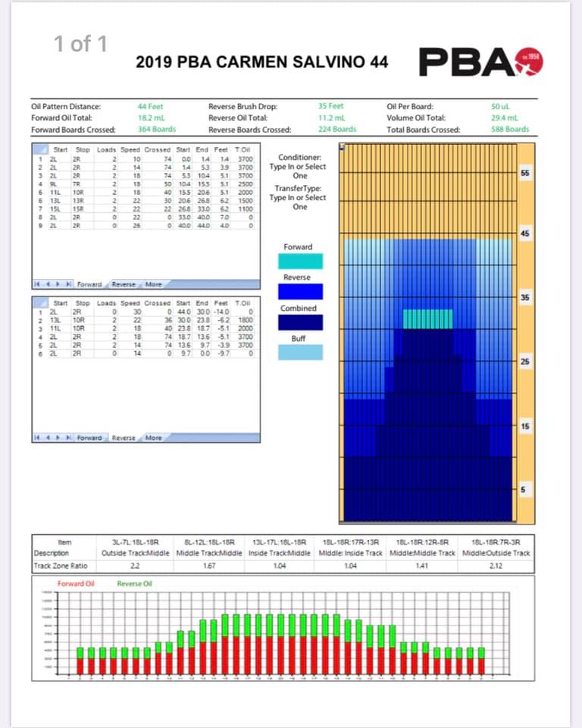Go to first sheet arrow in reverse table
582x728 pixels.
pos(37,438)
